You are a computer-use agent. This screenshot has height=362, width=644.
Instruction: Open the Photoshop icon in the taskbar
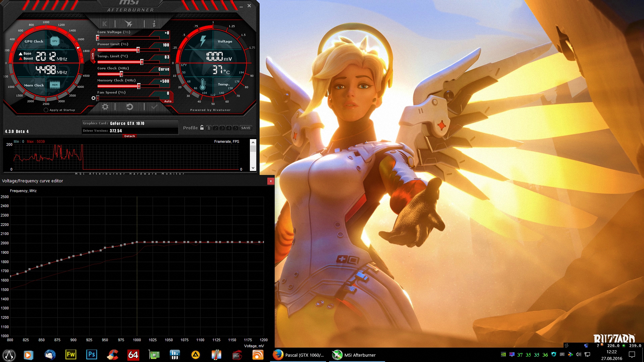click(92, 355)
